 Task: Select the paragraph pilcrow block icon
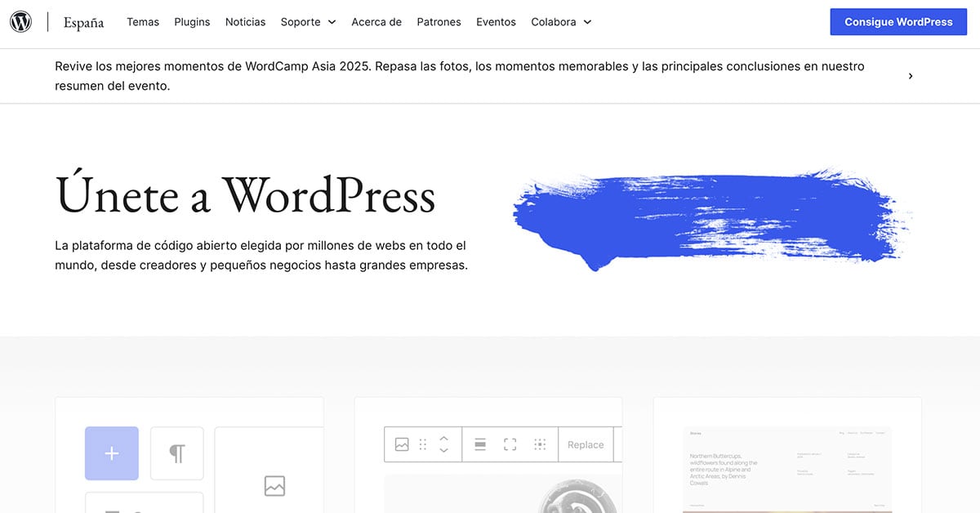click(x=176, y=453)
